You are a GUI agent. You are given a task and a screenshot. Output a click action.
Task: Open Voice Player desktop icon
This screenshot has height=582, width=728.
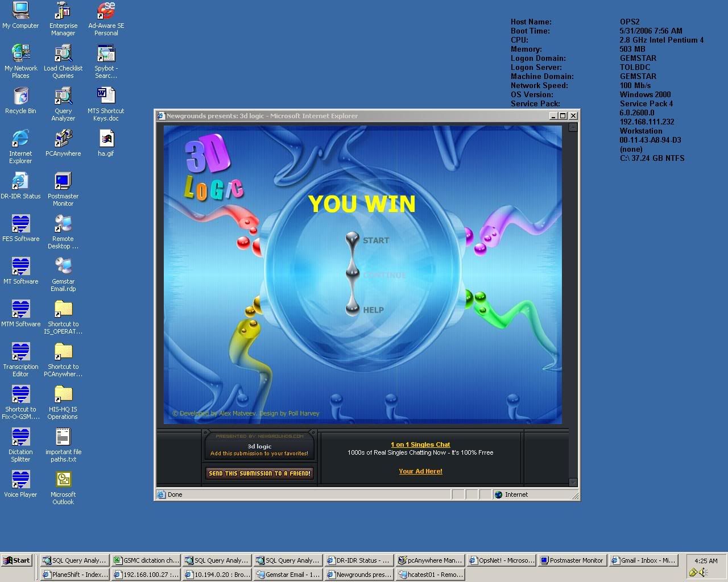[x=20, y=484]
